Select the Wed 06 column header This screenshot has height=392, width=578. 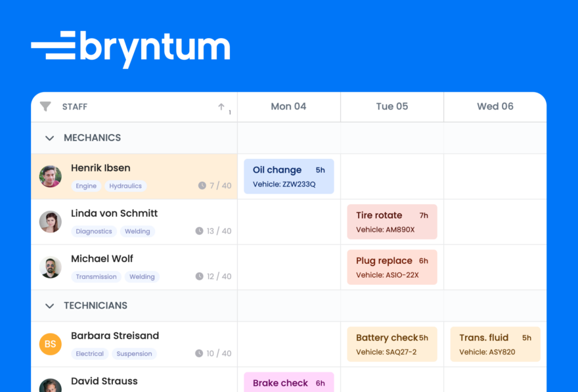[x=495, y=106]
